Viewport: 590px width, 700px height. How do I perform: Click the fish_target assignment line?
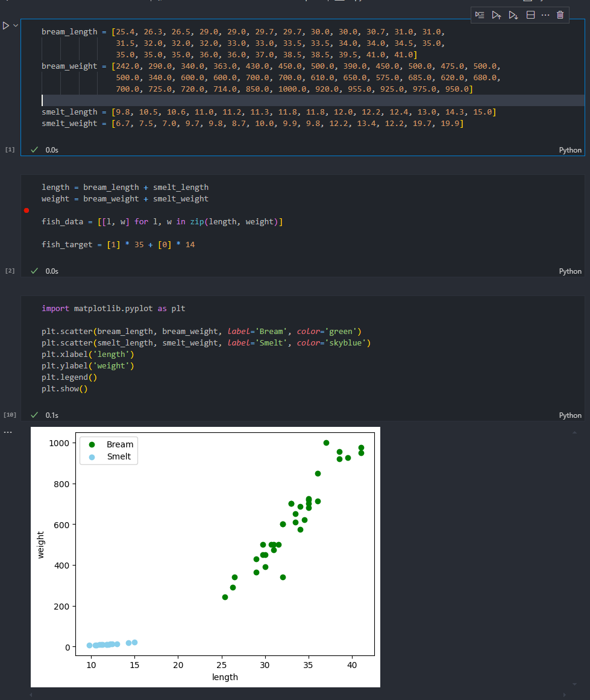coord(118,245)
